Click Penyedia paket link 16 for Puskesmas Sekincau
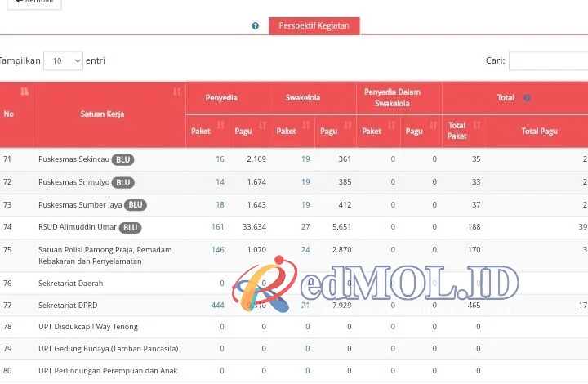Viewport: 588px width, 384px height. point(220,159)
